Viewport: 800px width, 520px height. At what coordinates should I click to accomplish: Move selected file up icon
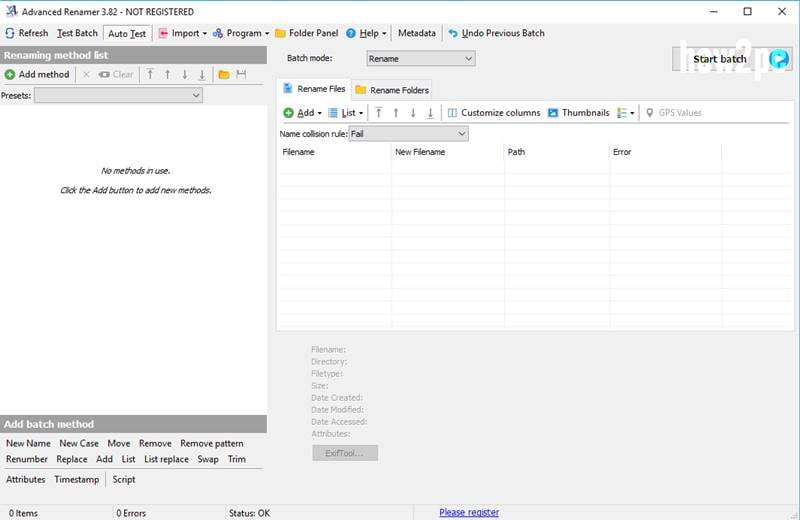click(396, 113)
